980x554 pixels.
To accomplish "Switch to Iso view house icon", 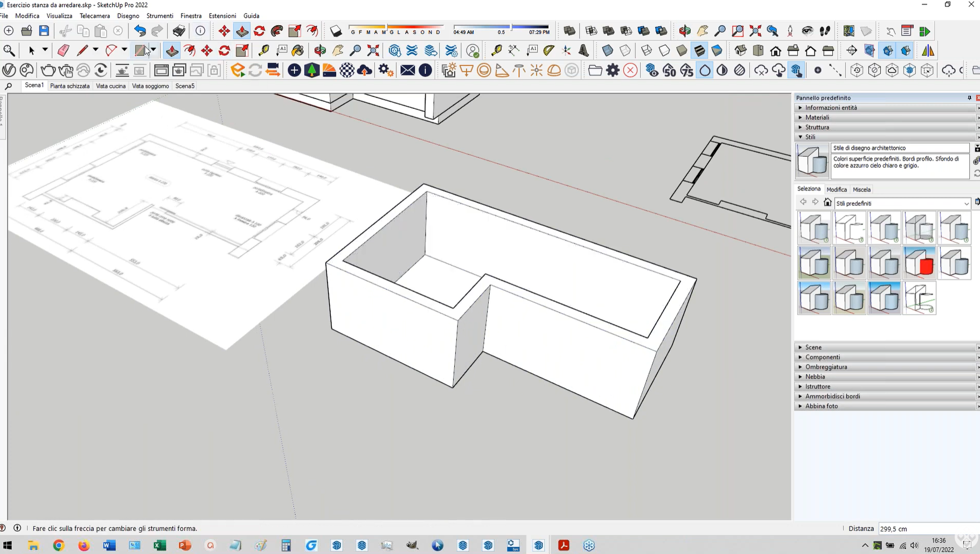I will point(740,51).
